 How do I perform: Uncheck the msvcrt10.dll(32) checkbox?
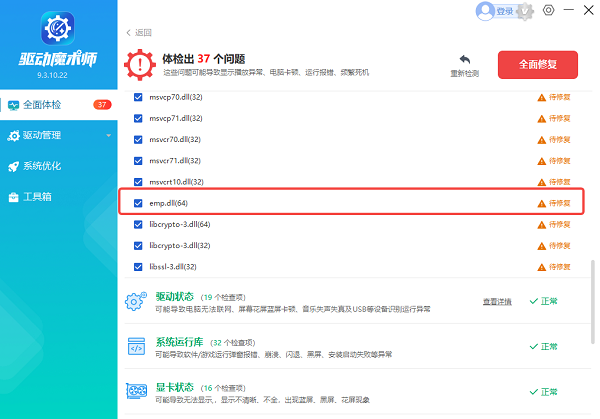(138, 182)
